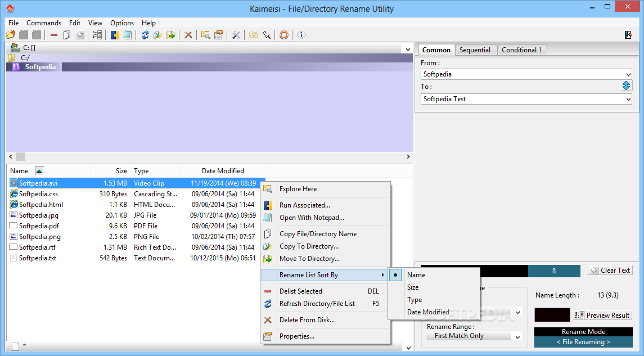Click the blue info balloon toolbar icon

click(301, 35)
